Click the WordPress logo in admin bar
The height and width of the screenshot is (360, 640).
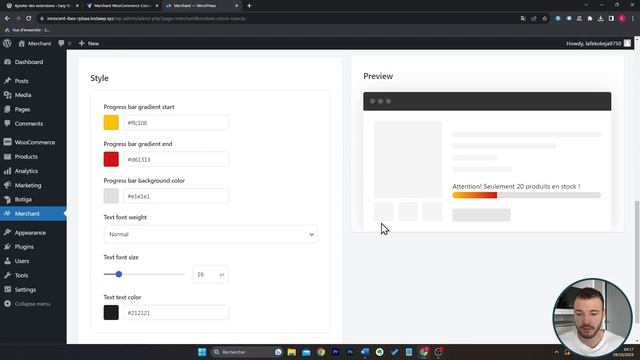tap(7, 43)
